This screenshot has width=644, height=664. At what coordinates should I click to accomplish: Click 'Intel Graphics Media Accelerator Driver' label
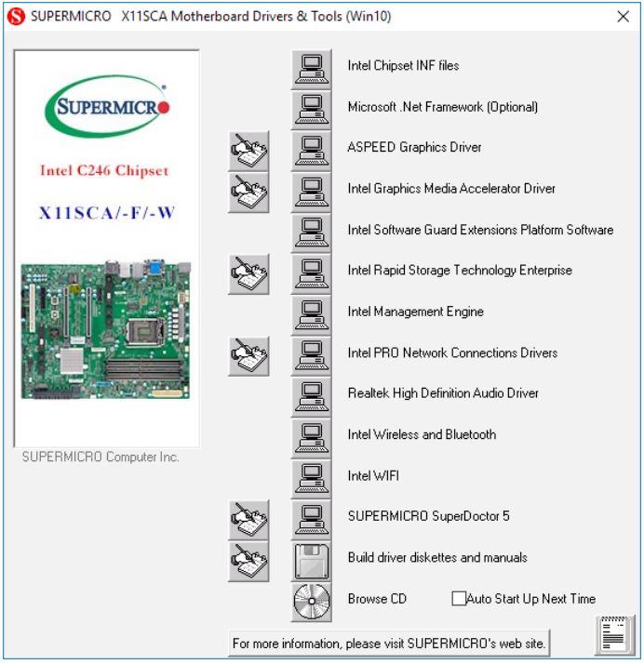click(x=451, y=189)
